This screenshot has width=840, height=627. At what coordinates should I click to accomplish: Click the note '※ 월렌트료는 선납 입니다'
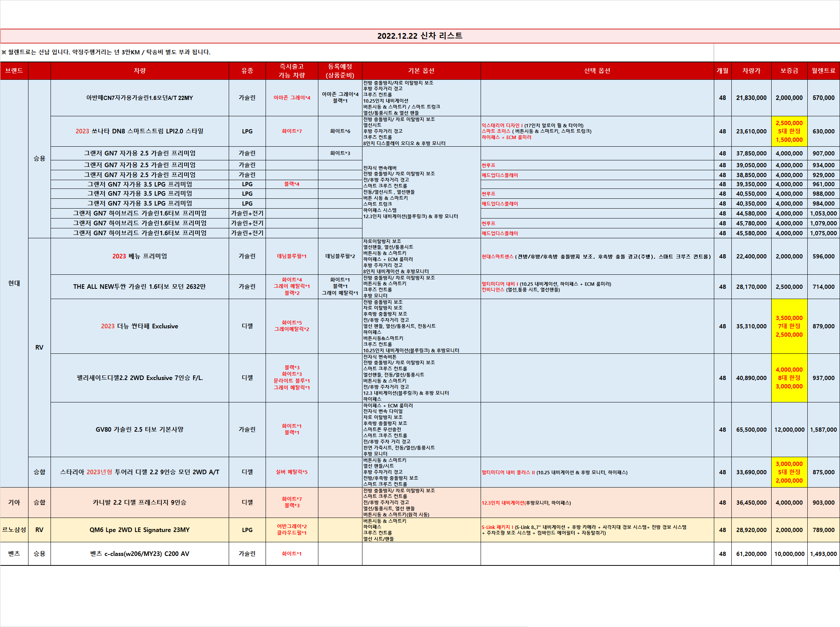[x=36, y=52]
